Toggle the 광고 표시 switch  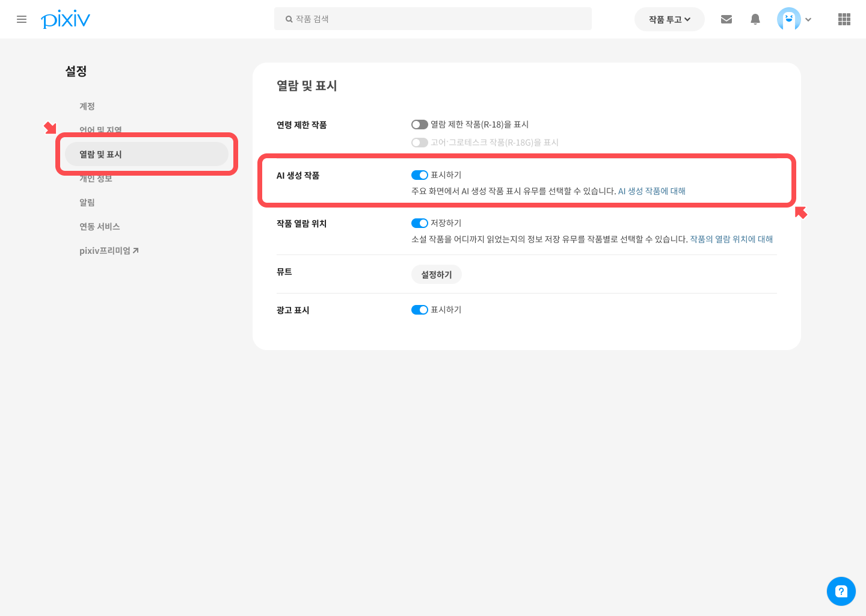coord(420,310)
